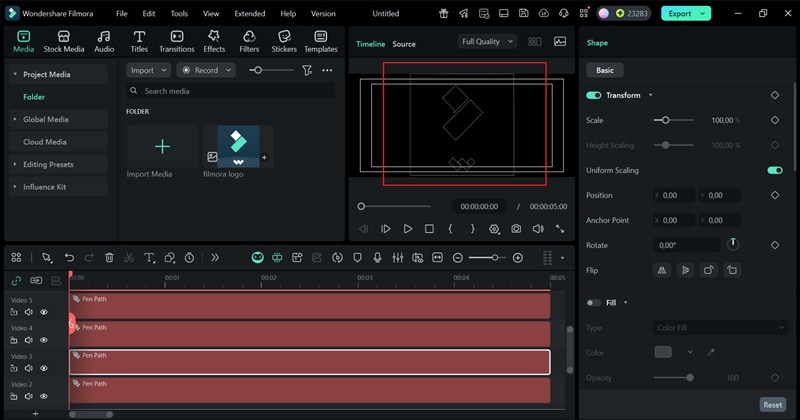Delete selected clip with the trash icon
The height and width of the screenshot is (420, 800).
pyautogui.click(x=109, y=258)
